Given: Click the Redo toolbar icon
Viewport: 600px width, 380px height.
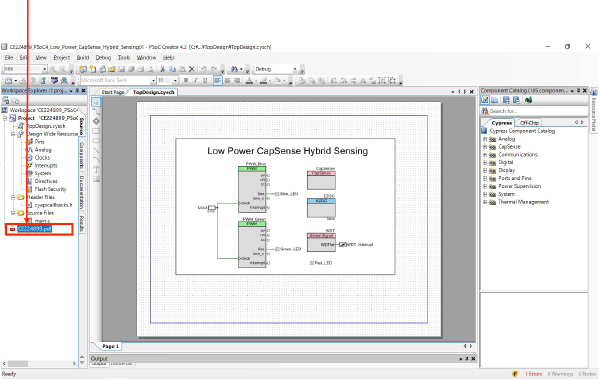Looking at the screenshot, I should tap(214, 69).
